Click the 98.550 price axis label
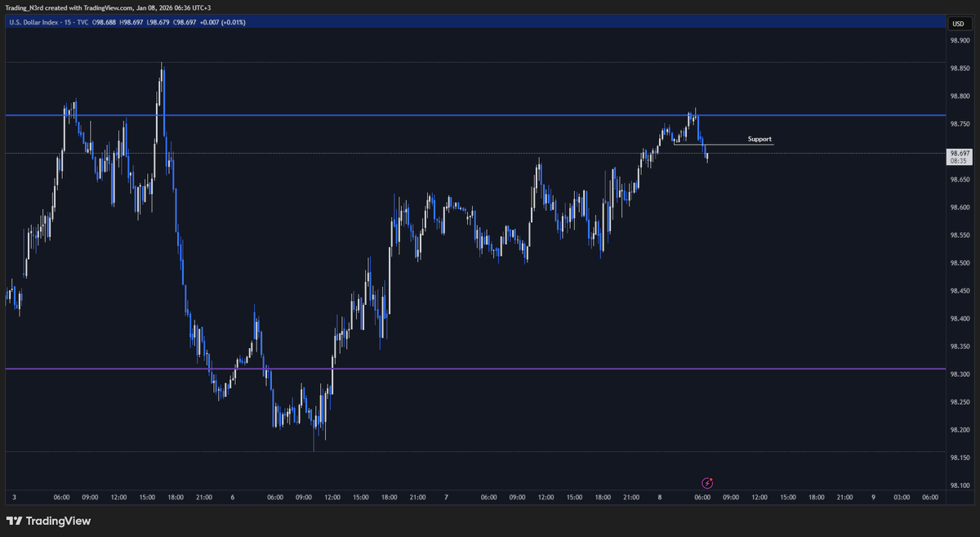The height and width of the screenshot is (537, 980). click(960, 235)
